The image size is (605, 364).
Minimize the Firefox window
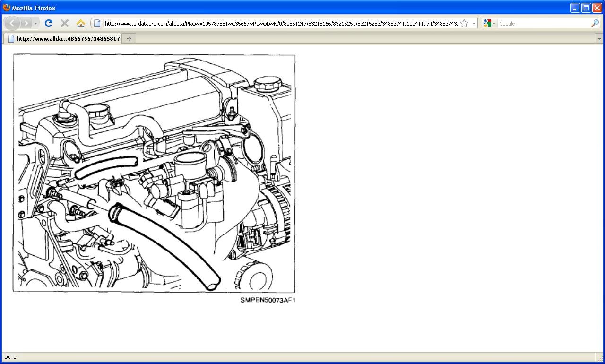(x=575, y=8)
